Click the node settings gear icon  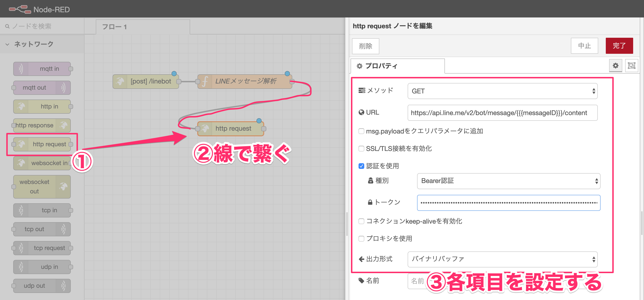pyautogui.click(x=615, y=66)
